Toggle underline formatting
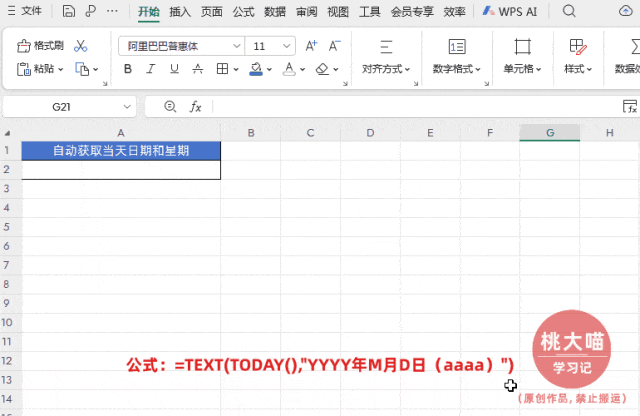Screen dimensions: 640x416 pyautogui.click(x=174, y=69)
